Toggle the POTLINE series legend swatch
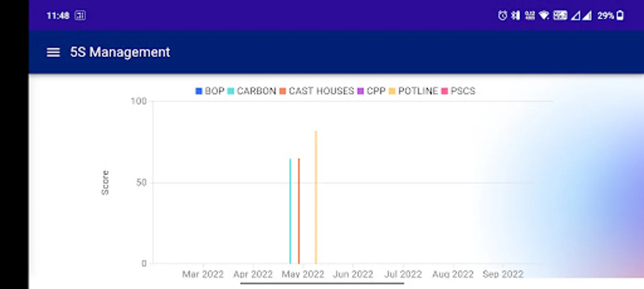 coord(392,91)
